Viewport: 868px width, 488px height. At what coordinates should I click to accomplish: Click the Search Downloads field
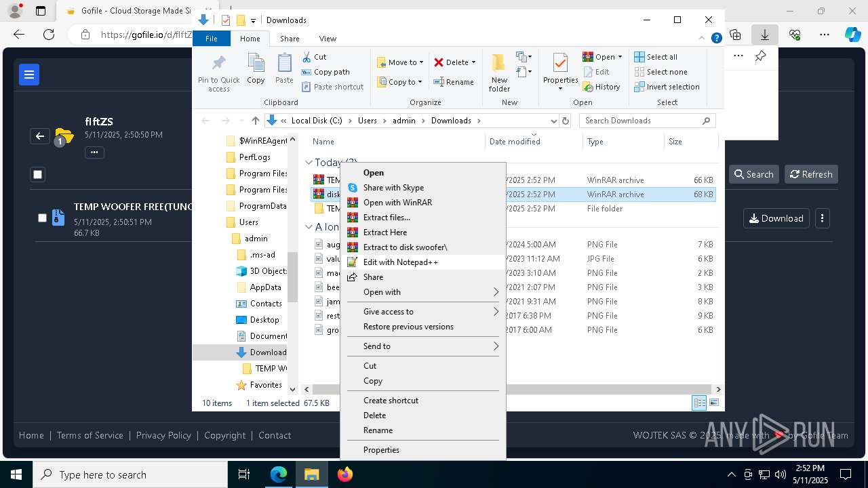point(648,121)
